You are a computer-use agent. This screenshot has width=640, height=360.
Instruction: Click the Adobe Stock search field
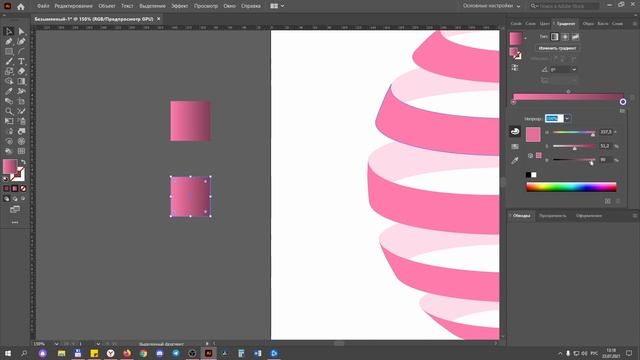point(564,6)
